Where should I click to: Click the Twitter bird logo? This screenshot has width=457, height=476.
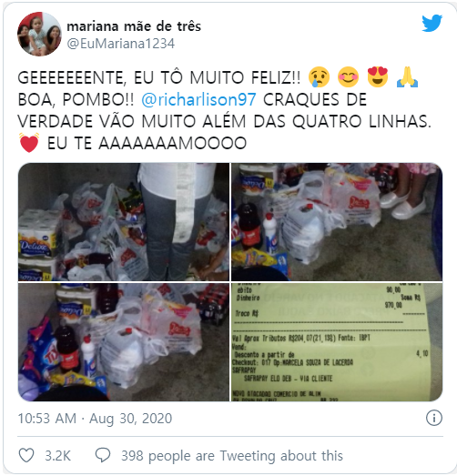click(432, 23)
